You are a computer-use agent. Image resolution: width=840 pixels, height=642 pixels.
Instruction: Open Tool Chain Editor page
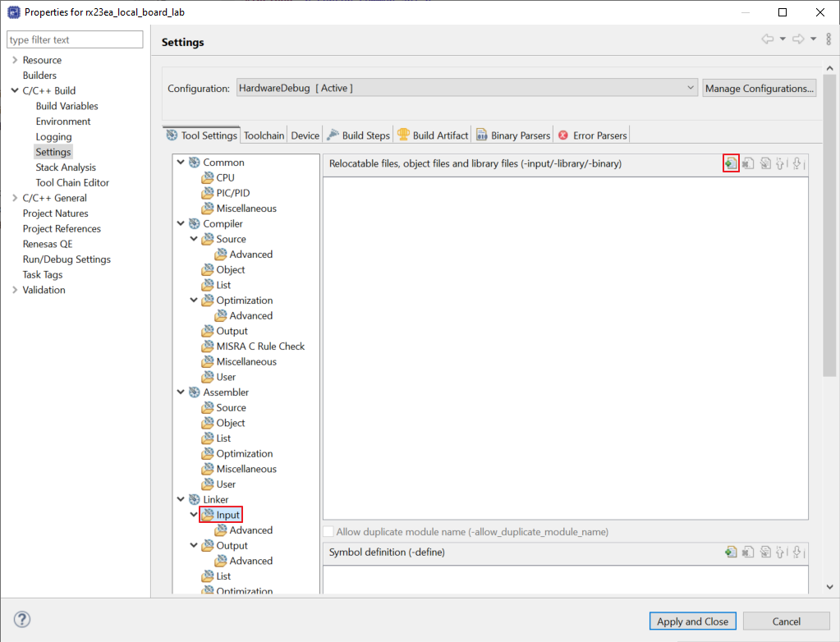click(x=72, y=182)
